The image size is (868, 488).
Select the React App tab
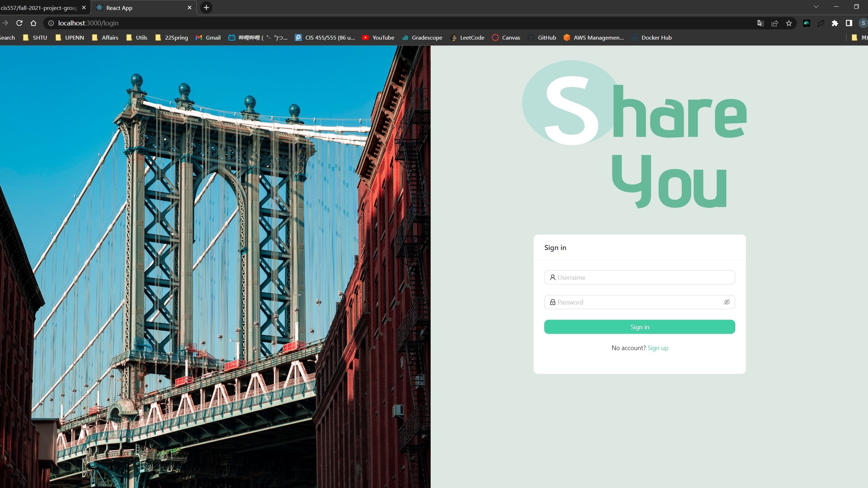[142, 8]
